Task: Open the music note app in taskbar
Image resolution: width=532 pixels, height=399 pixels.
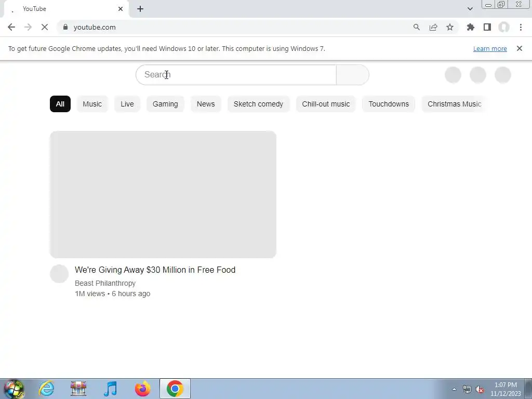Action: [110, 389]
